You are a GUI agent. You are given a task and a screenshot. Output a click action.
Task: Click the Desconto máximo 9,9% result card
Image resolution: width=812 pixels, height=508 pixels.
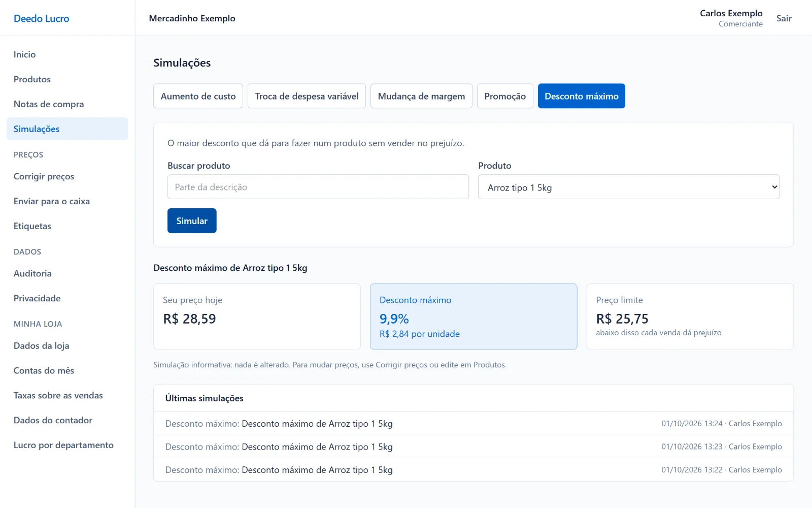473,316
